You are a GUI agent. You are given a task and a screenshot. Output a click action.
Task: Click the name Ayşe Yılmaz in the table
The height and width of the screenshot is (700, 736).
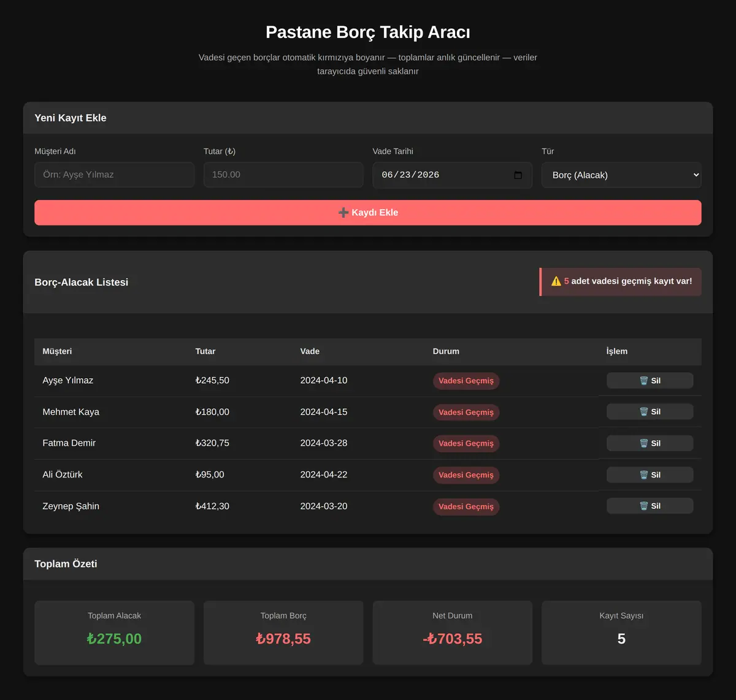[68, 381]
